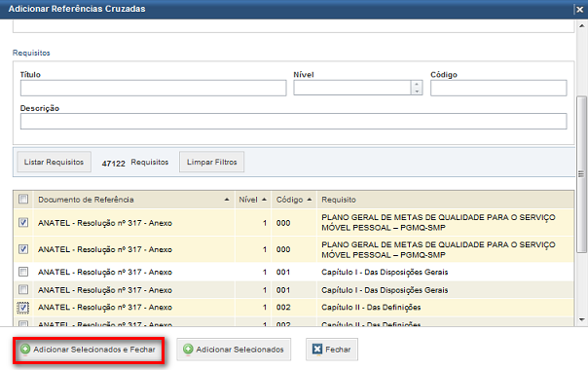The image size is (588, 370).
Task: Click scrollbar down arrow
Action: coord(581,319)
